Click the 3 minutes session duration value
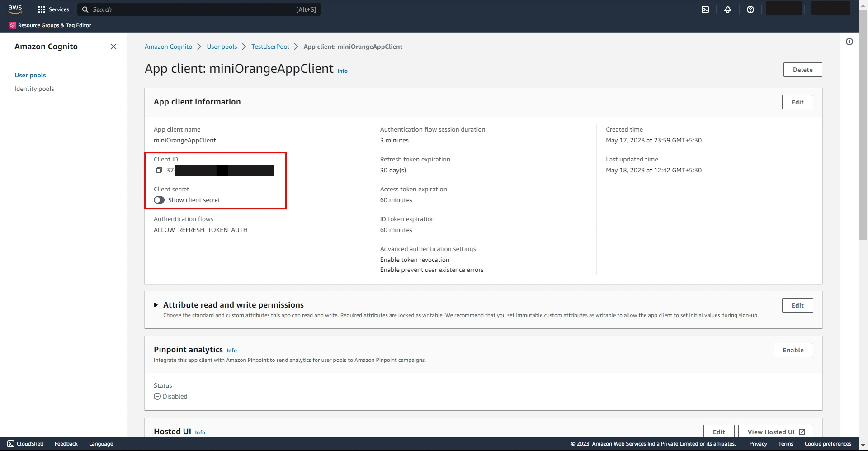The image size is (868, 451). pyautogui.click(x=394, y=140)
